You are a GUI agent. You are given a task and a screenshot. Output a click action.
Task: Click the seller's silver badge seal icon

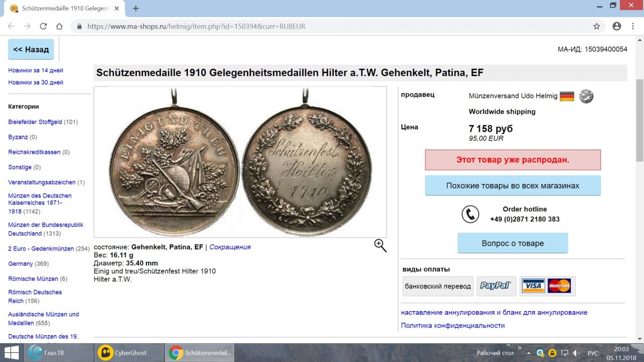pyautogui.click(x=586, y=97)
